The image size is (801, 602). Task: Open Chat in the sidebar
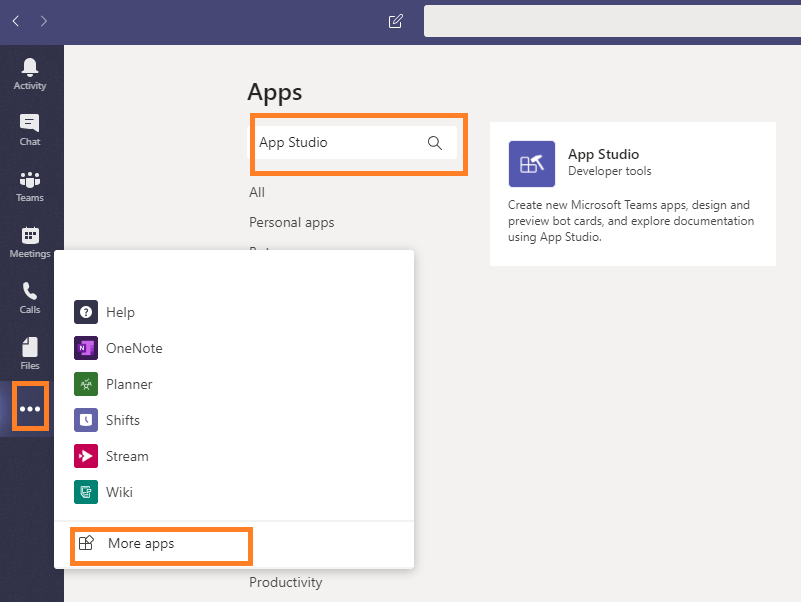click(30, 130)
